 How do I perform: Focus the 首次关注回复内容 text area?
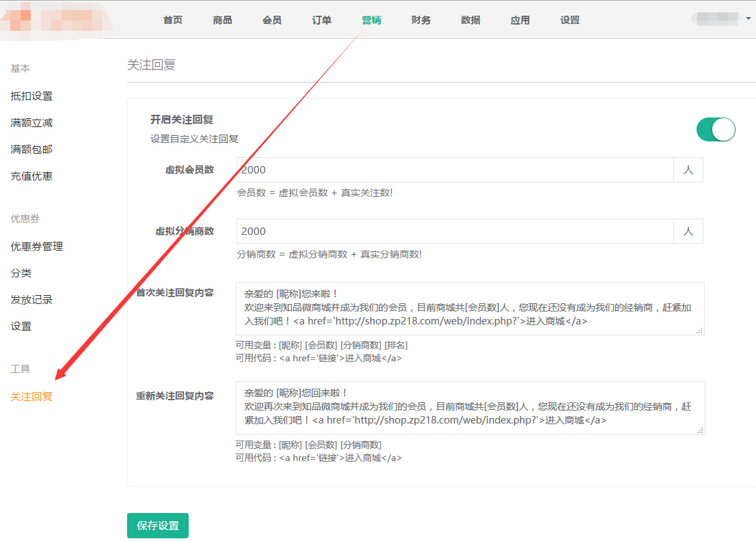click(470, 309)
